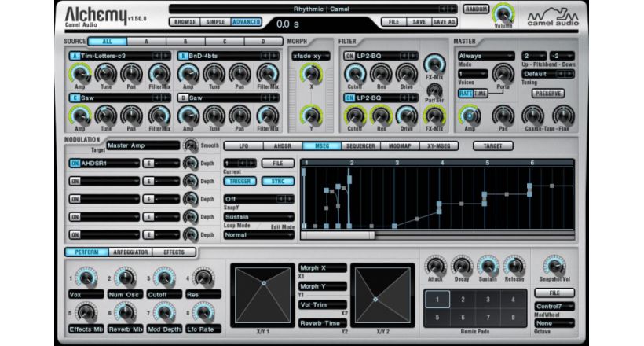This screenshot has width=644, height=346.
Task: Select Remix Pad 7
Action: click(x=488, y=318)
